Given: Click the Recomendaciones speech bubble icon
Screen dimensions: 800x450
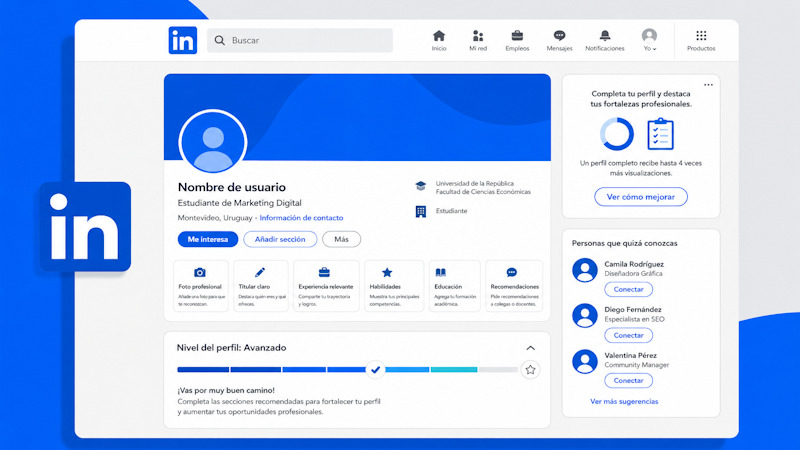Looking at the screenshot, I should pyautogui.click(x=511, y=272).
